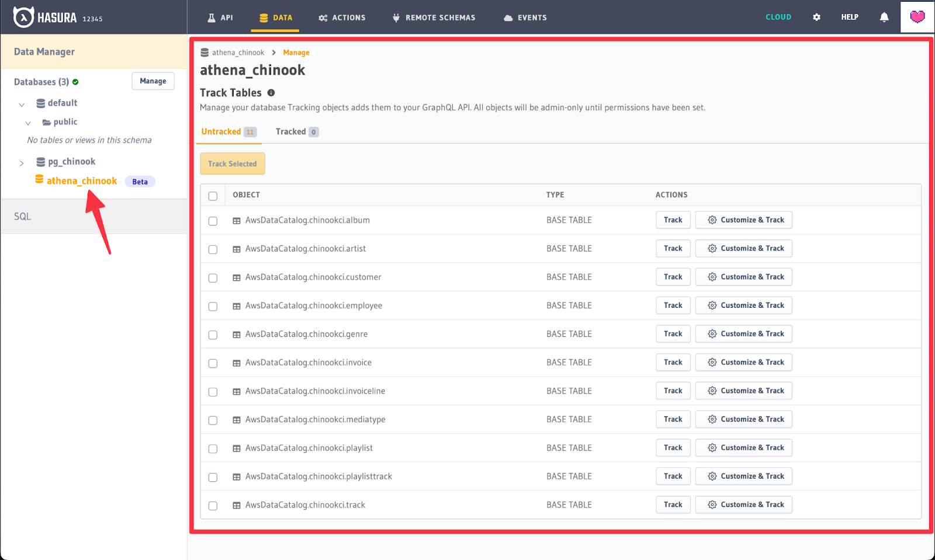
Task: Click athena_chinook breadcrumb link
Action: [x=238, y=53]
